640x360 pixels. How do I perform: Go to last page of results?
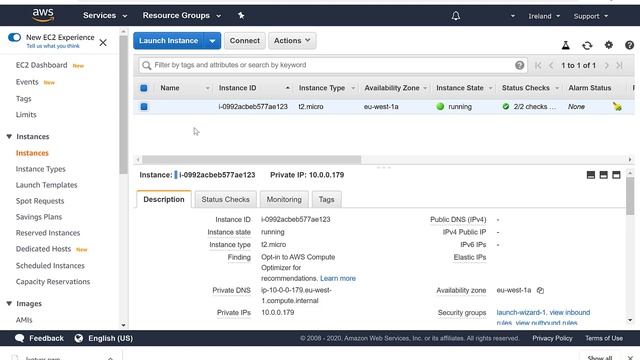(620, 65)
